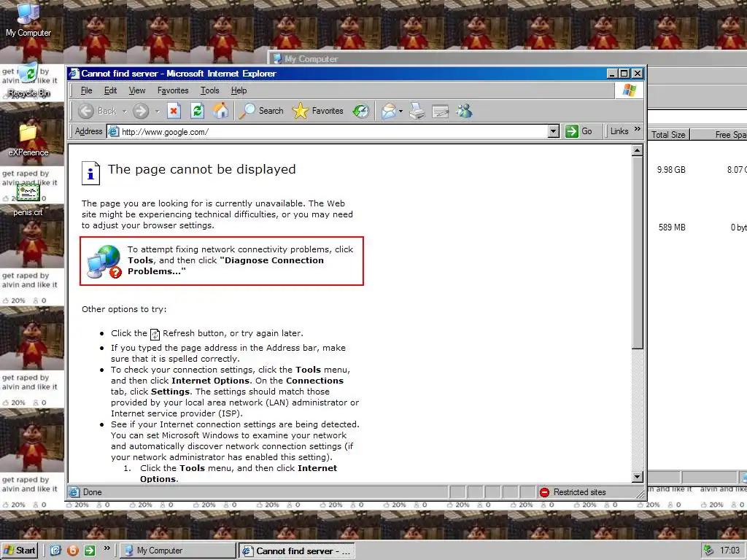747x560 pixels.
Task: Click the Print icon in the toolbar
Action: tap(417, 111)
